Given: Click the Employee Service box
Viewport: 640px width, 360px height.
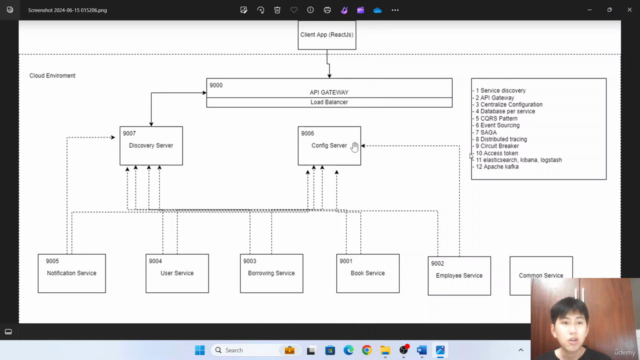Looking at the screenshot, I should [x=459, y=276].
